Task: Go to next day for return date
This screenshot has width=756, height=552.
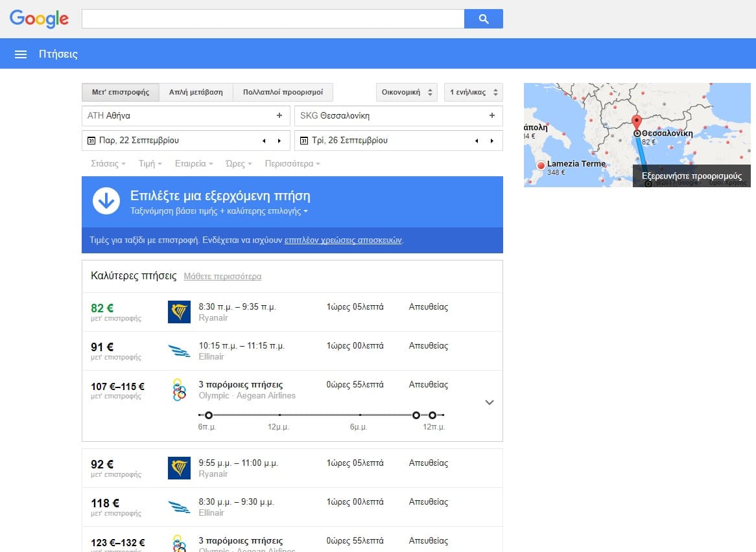Action: 491,141
